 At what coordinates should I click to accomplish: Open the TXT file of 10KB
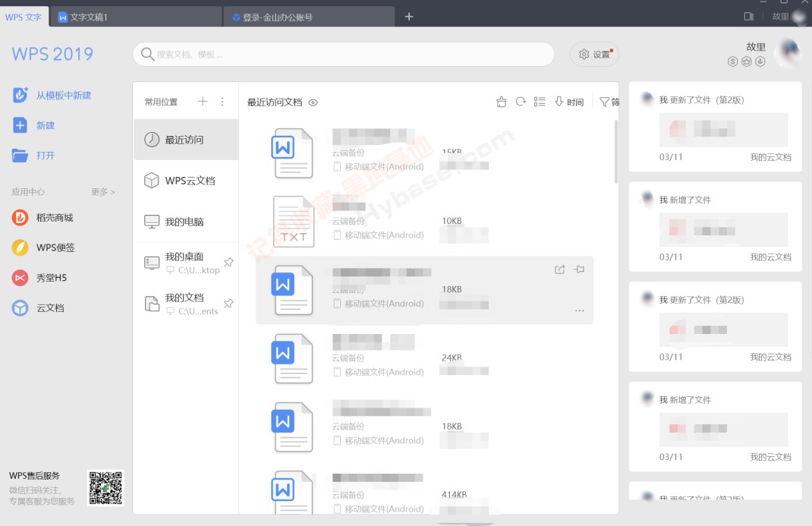tap(293, 222)
